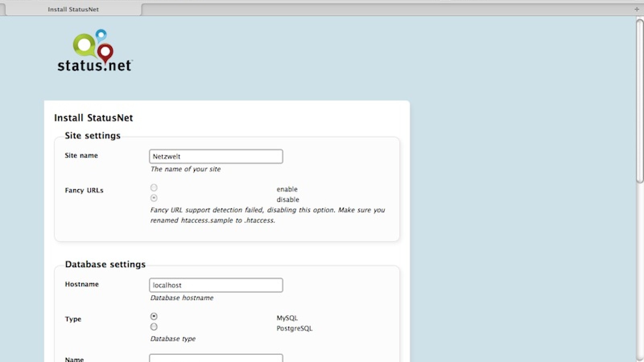Click the 'enable' option label

287,189
